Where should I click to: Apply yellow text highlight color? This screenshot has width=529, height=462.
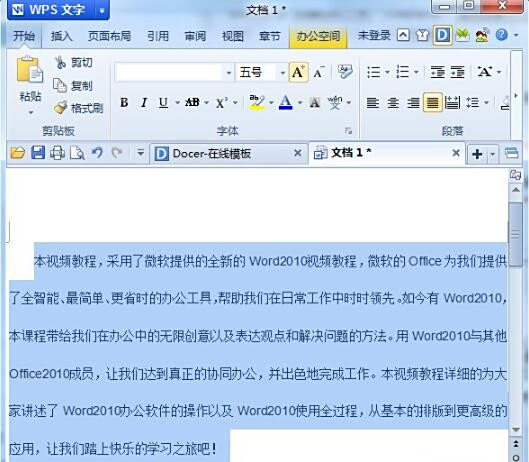pyautogui.click(x=256, y=103)
